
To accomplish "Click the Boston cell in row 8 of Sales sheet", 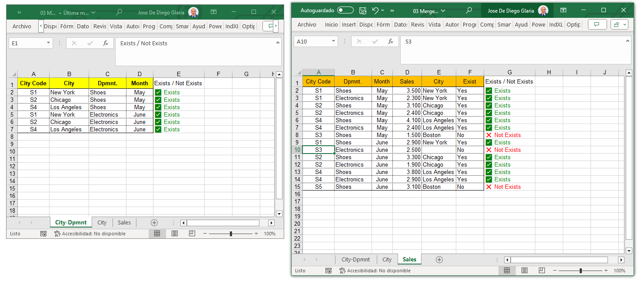I will (x=439, y=135).
